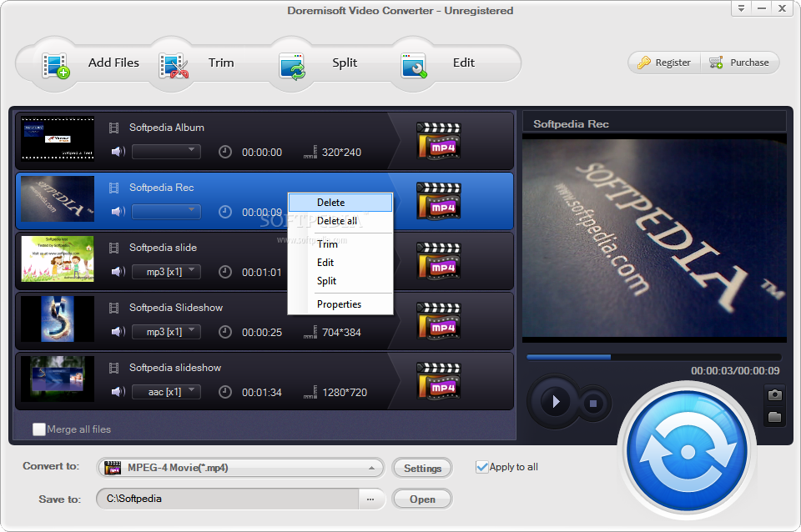
Task: Click the Split toolbar icon
Action: [x=292, y=67]
